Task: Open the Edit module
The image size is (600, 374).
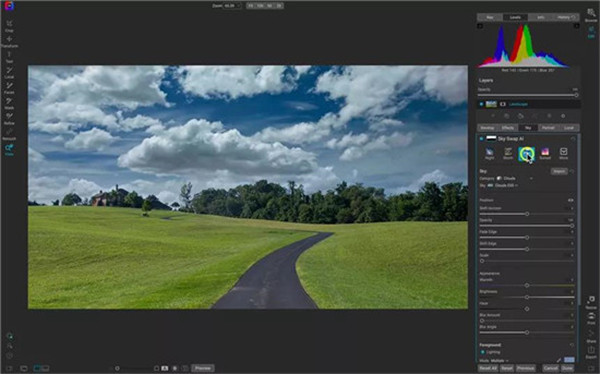Action: click(591, 32)
